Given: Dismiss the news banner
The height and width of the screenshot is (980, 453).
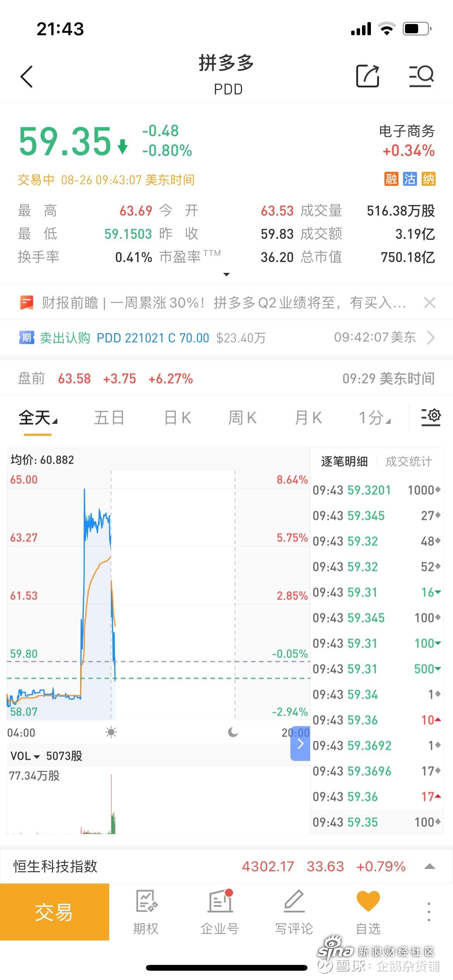Looking at the screenshot, I should tap(429, 303).
